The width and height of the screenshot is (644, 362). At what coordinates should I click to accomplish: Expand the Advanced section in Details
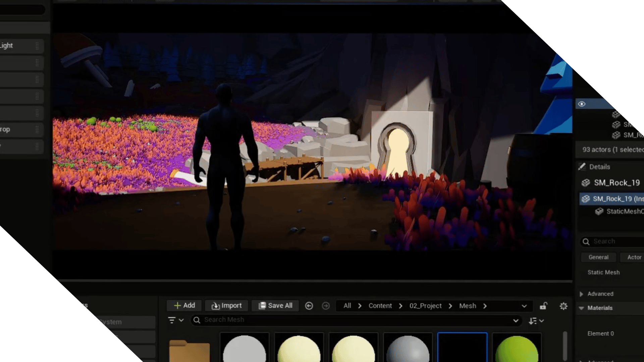tap(582, 294)
